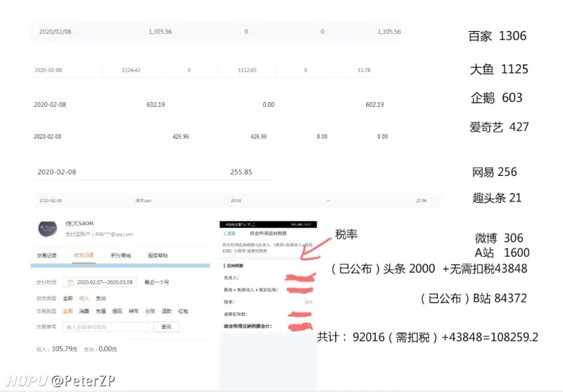The image size is (563, 392).
Task: Click the 305.79元 income total
Action: click(64, 349)
